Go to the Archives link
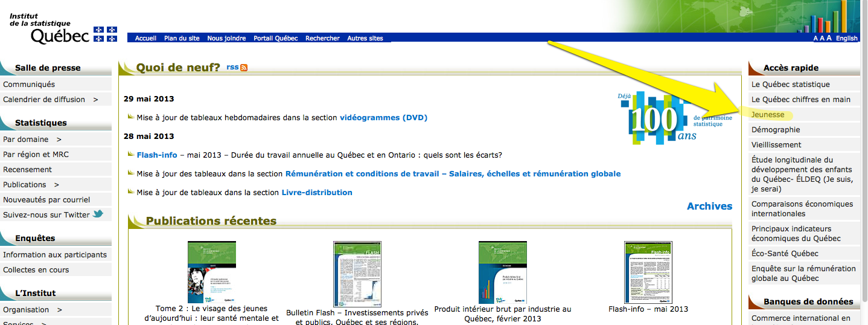 coord(709,207)
